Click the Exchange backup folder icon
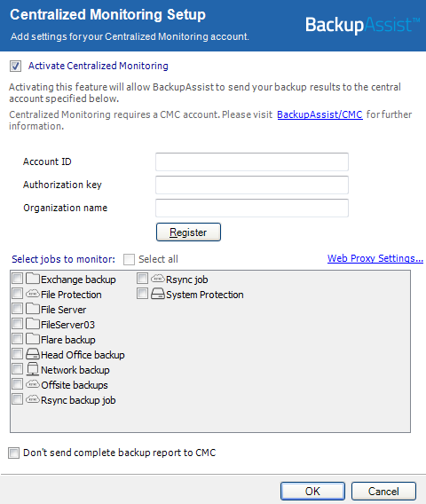This screenshot has width=426, height=504. [33, 279]
